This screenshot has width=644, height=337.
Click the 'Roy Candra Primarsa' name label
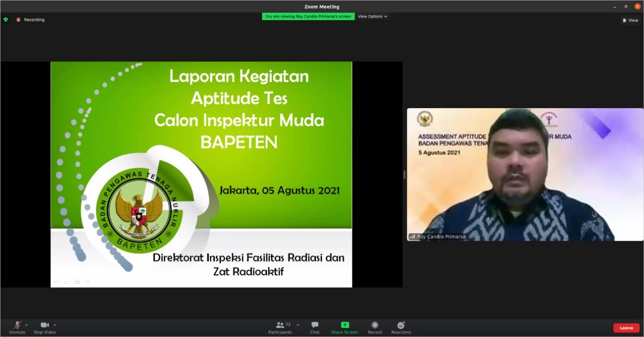[x=441, y=237]
